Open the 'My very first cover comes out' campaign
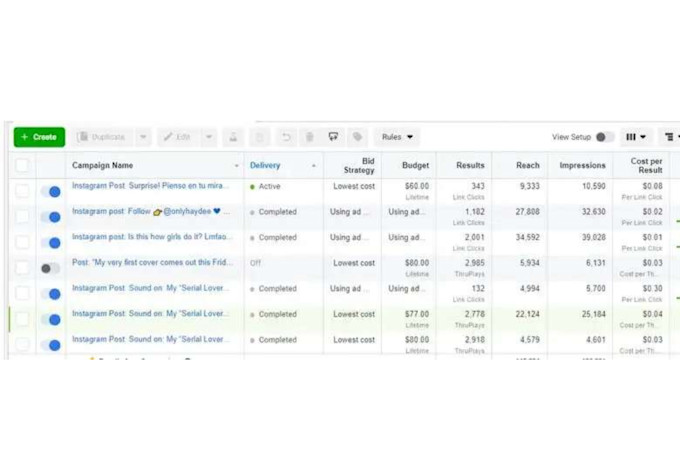This screenshot has width=680, height=459. [x=152, y=262]
